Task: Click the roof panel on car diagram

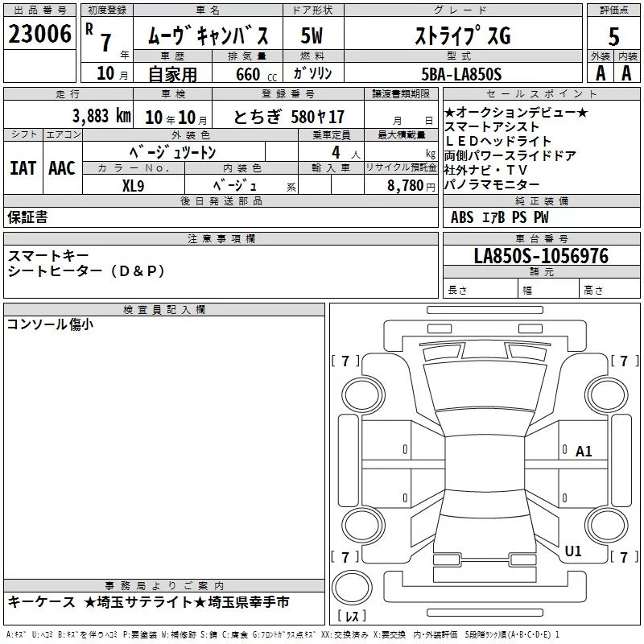Action: click(485, 464)
